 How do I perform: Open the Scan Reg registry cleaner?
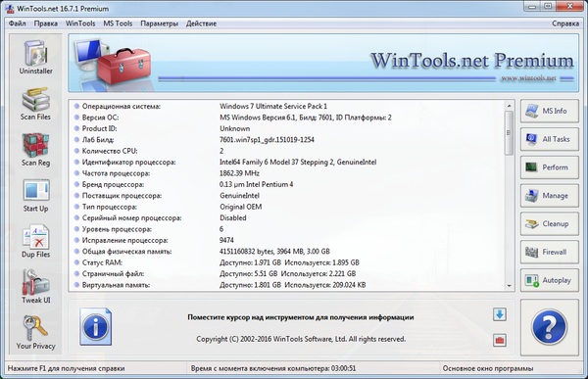tap(35, 149)
